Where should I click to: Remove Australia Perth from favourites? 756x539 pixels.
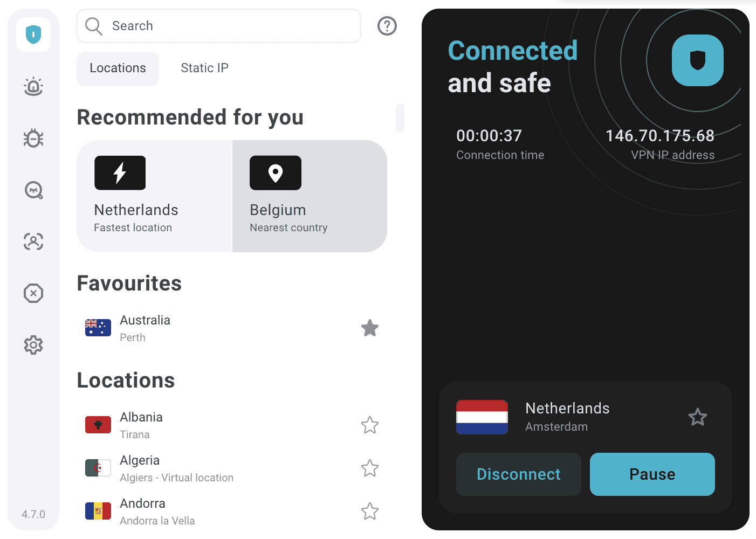(370, 328)
